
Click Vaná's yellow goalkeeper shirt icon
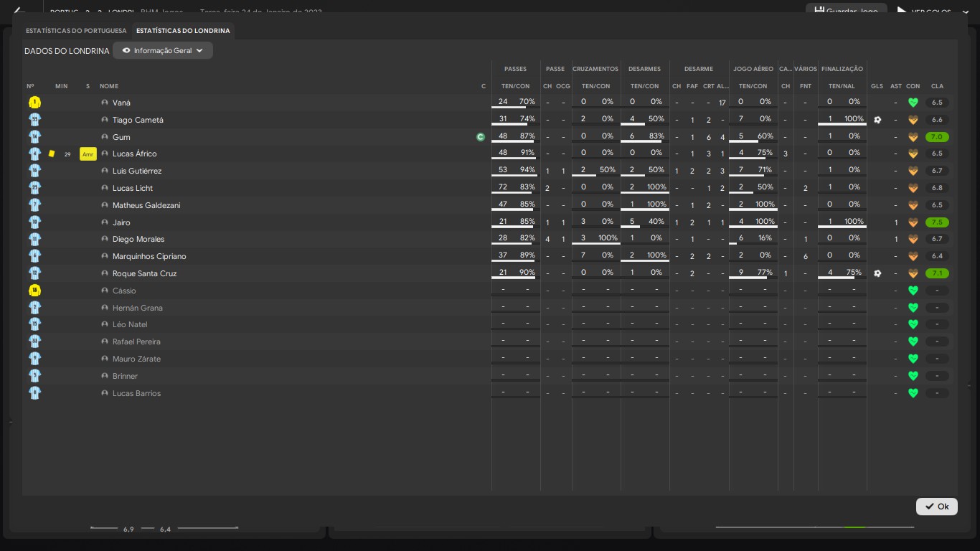click(34, 103)
